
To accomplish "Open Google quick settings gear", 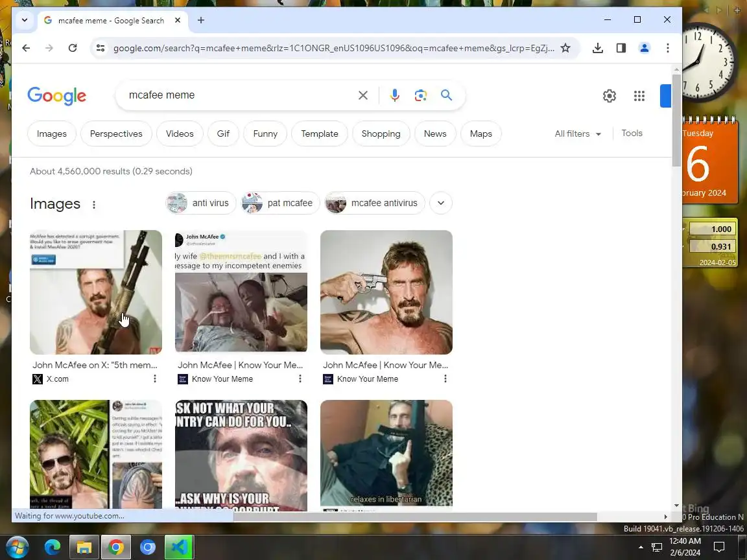I will pos(610,96).
